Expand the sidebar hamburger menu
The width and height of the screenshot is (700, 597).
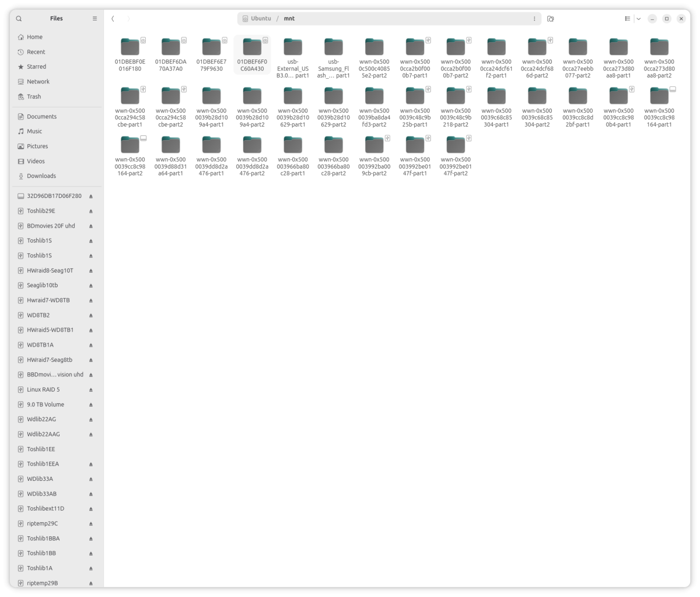[x=94, y=18]
